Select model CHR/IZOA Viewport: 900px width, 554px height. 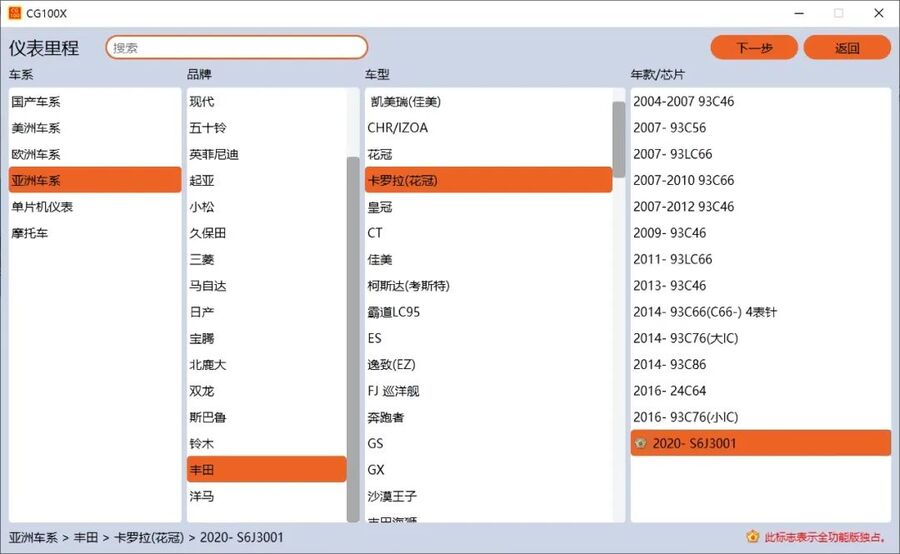click(488, 128)
